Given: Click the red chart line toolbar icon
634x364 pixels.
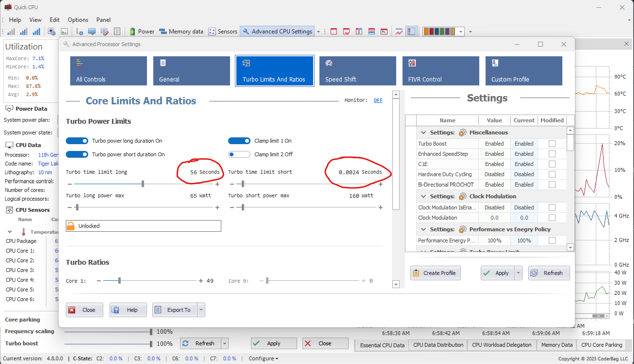Looking at the screenshot, I should click(x=399, y=32).
